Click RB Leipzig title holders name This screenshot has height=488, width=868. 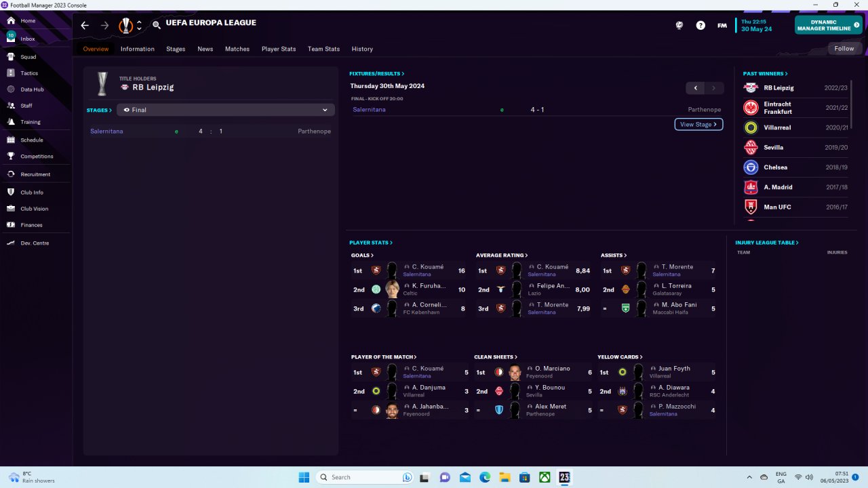pos(152,87)
